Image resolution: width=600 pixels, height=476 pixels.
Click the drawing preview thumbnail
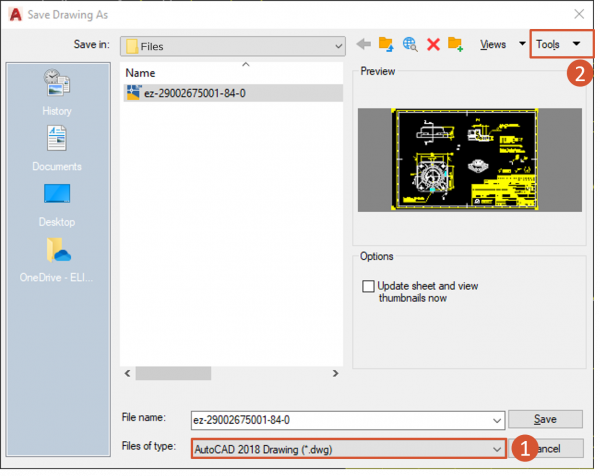tap(470, 160)
